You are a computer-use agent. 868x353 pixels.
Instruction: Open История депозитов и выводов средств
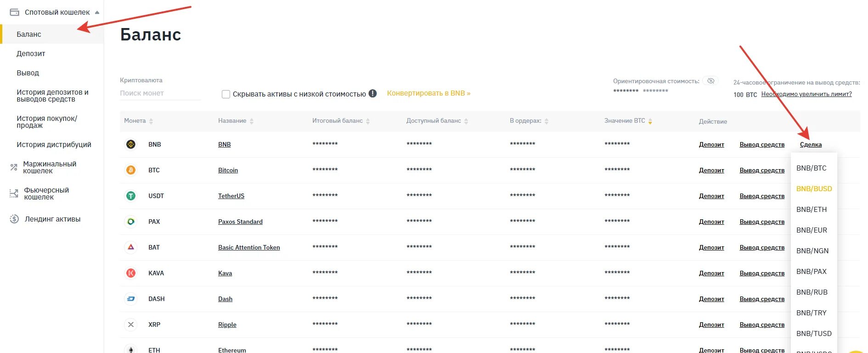coord(53,96)
